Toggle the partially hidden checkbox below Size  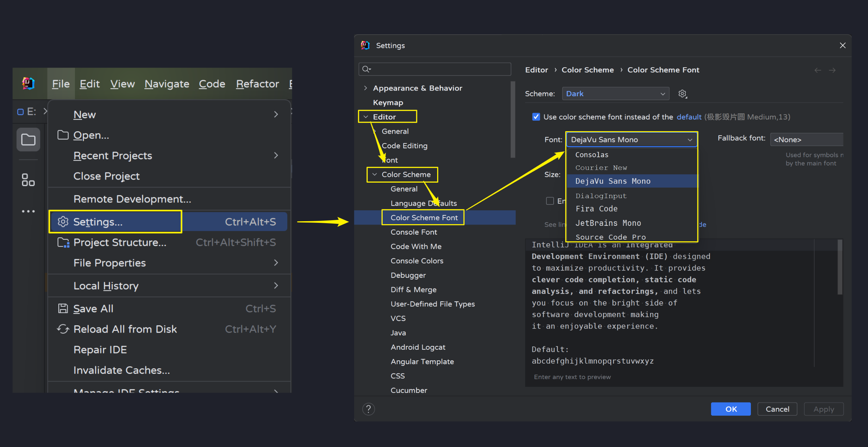coord(550,201)
